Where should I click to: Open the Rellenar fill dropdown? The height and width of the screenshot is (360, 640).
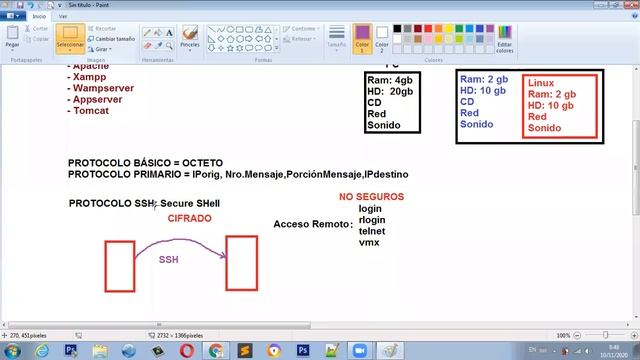click(x=300, y=39)
